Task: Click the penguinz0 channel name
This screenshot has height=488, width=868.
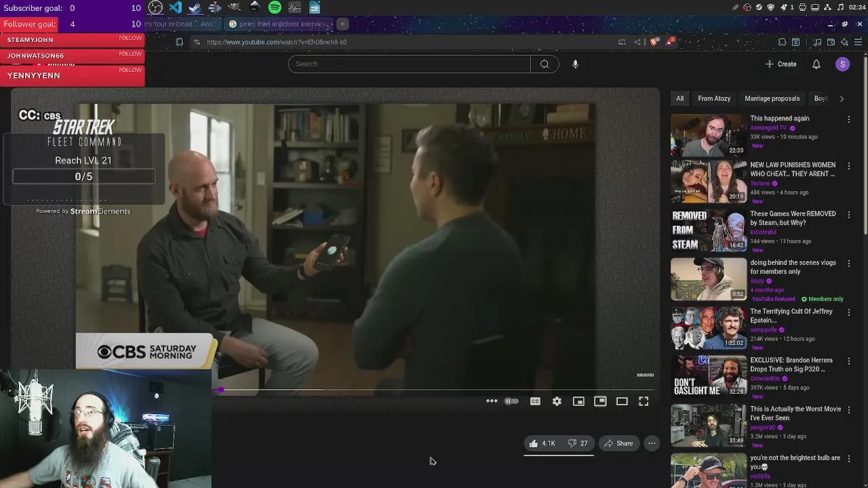Action: pyautogui.click(x=763, y=428)
